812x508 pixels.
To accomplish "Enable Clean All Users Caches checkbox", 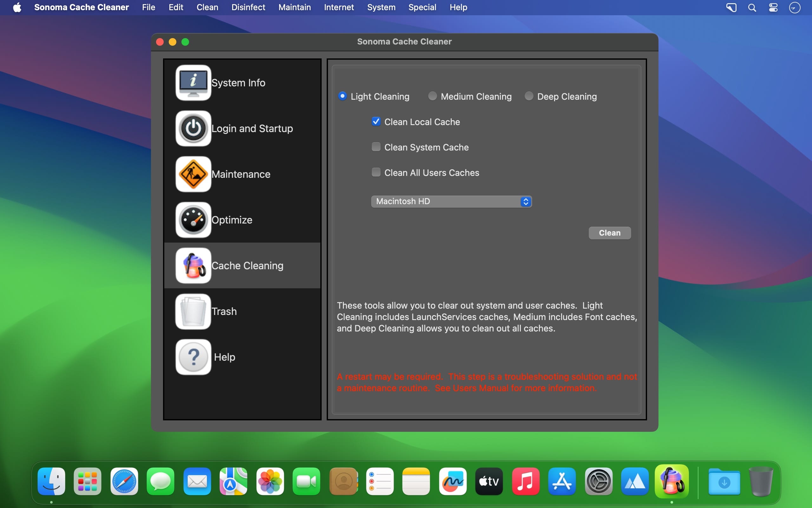I will point(376,172).
